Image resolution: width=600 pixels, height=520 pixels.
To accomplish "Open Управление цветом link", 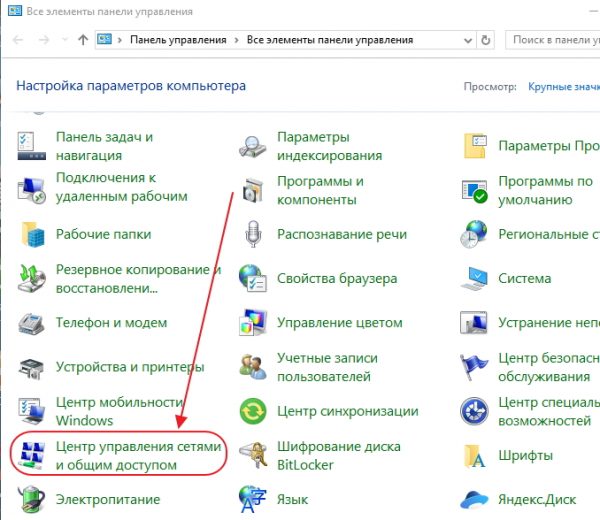I will [340, 323].
